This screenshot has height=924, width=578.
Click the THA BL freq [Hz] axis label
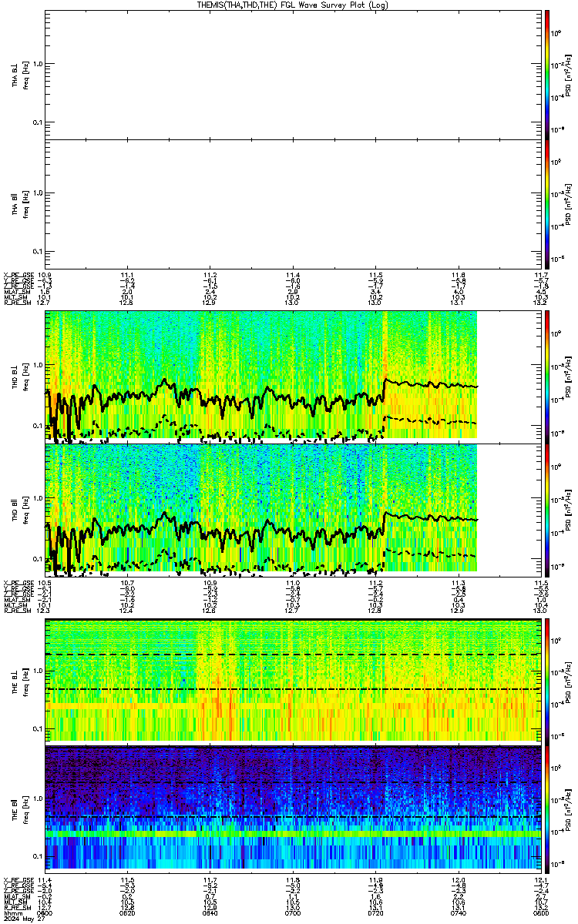(x=25, y=74)
